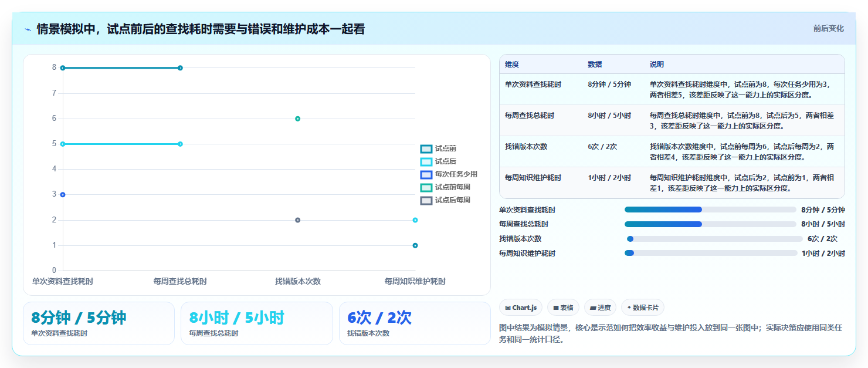Click the 说明 text for the 每周知识维护耗时 row
The height and width of the screenshot is (368, 868).
(742, 183)
